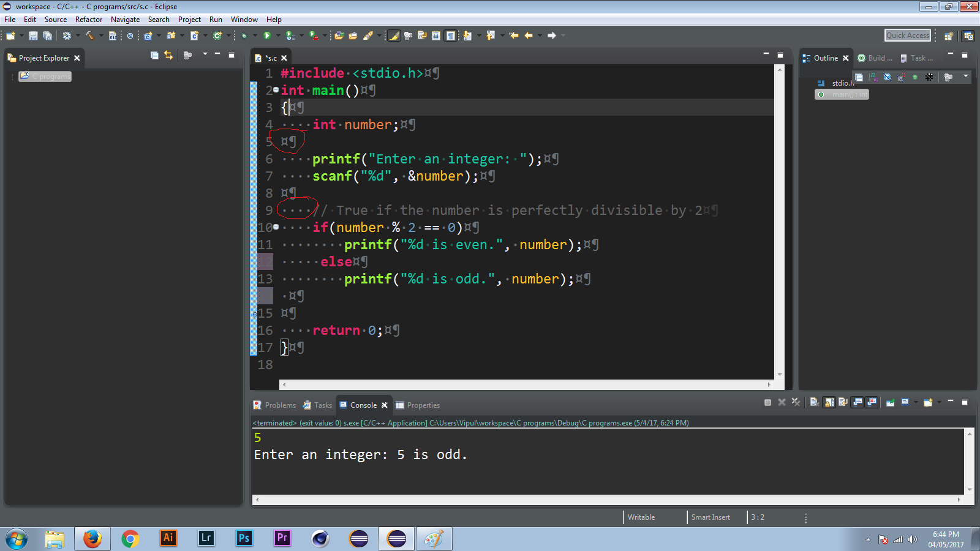Toggle Hide Non-Public Members green dot
Image resolution: width=980 pixels, height=551 pixels.
[915, 77]
